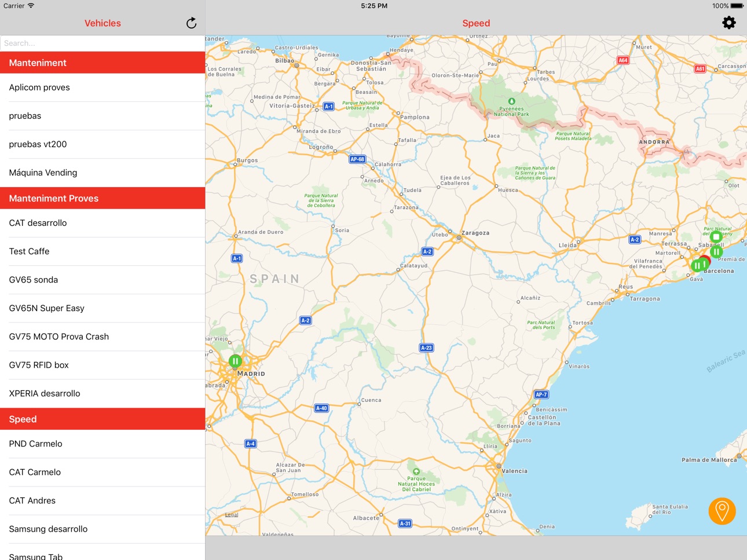Tap the Zaragoza city label on map

pyautogui.click(x=475, y=233)
